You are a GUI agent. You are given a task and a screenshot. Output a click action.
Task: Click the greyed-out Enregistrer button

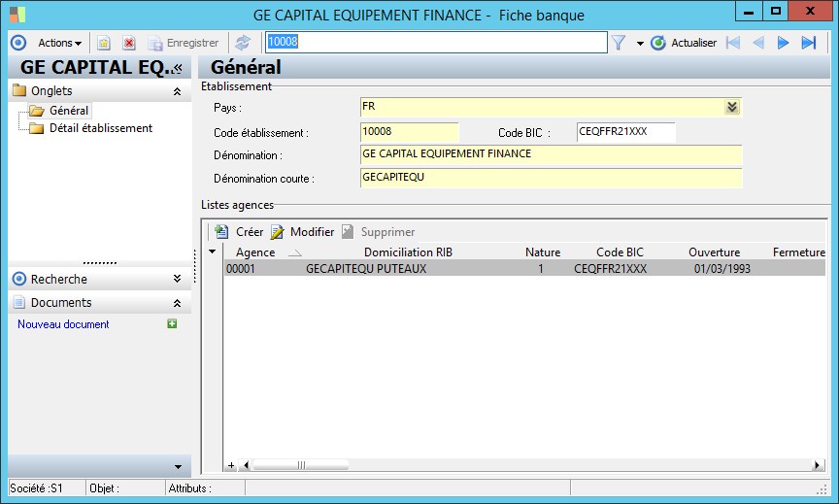click(x=184, y=43)
